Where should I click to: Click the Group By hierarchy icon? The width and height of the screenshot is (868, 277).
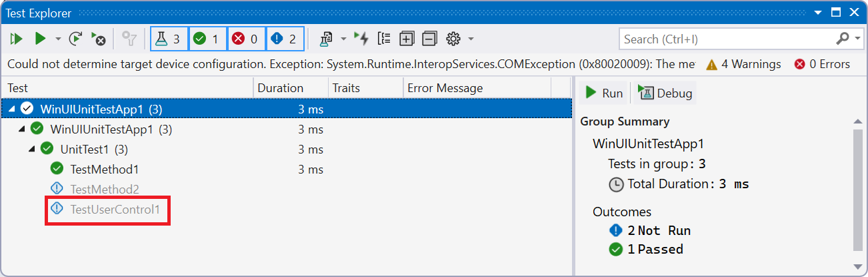coord(384,39)
